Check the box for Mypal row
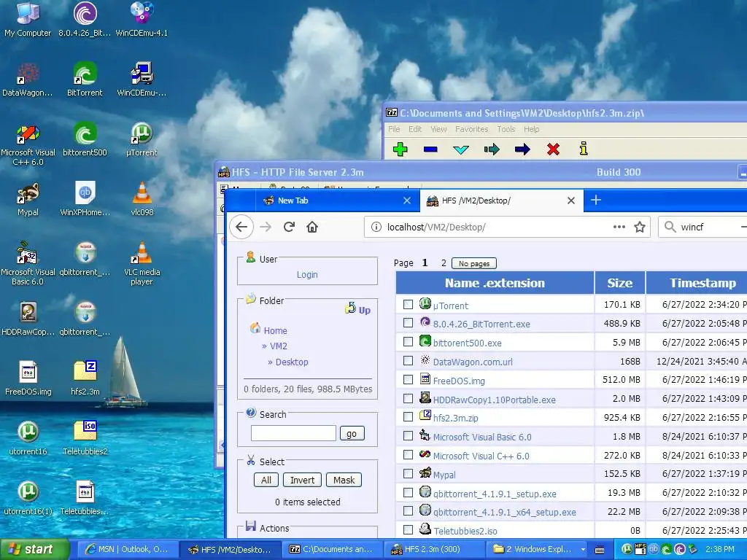Image resolution: width=747 pixels, height=560 pixels. point(408,473)
